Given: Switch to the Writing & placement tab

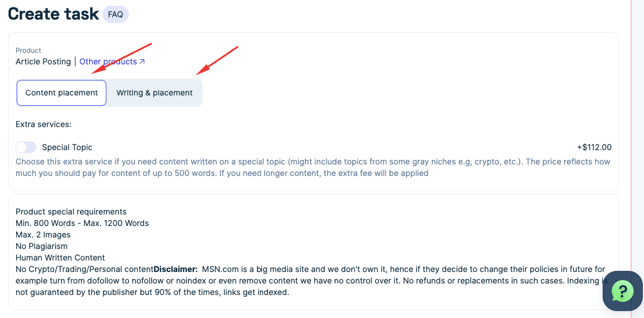Looking at the screenshot, I should [154, 93].
